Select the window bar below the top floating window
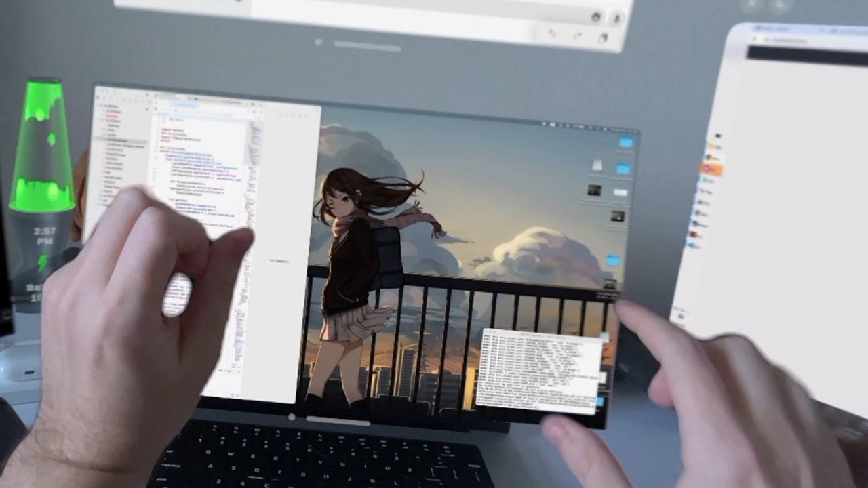868x488 pixels. click(x=367, y=45)
